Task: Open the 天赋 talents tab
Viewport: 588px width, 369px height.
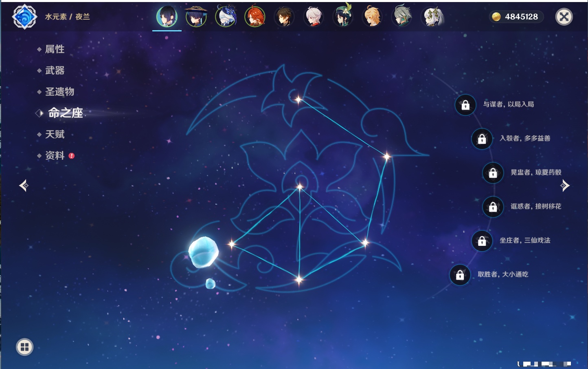Action: [55, 134]
